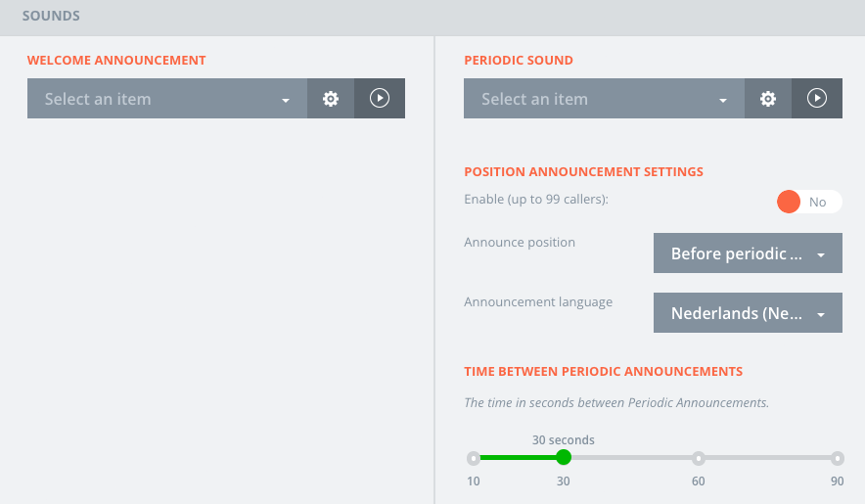Play the Welcome Announcement sound

pyautogui.click(x=380, y=99)
